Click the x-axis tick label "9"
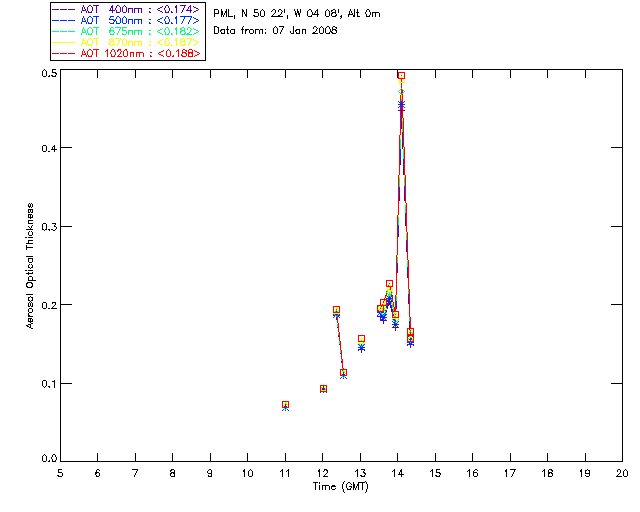Viewport: 640px width, 512px height. click(210, 474)
